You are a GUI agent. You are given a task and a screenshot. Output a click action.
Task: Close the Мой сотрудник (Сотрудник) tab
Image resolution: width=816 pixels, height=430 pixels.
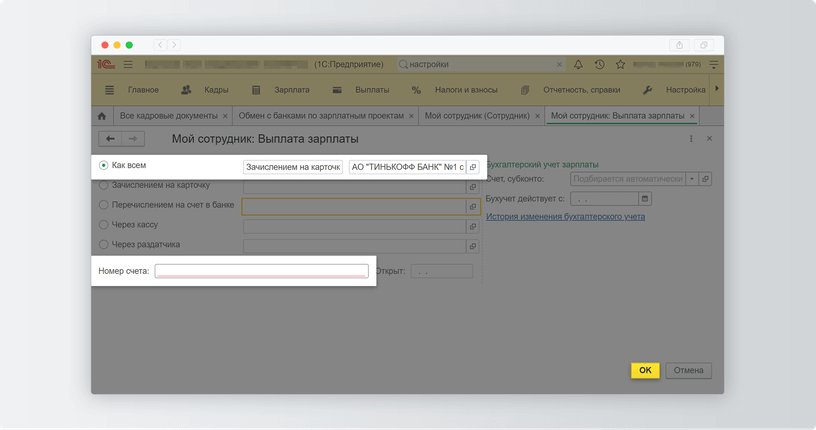(x=537, y=116)
